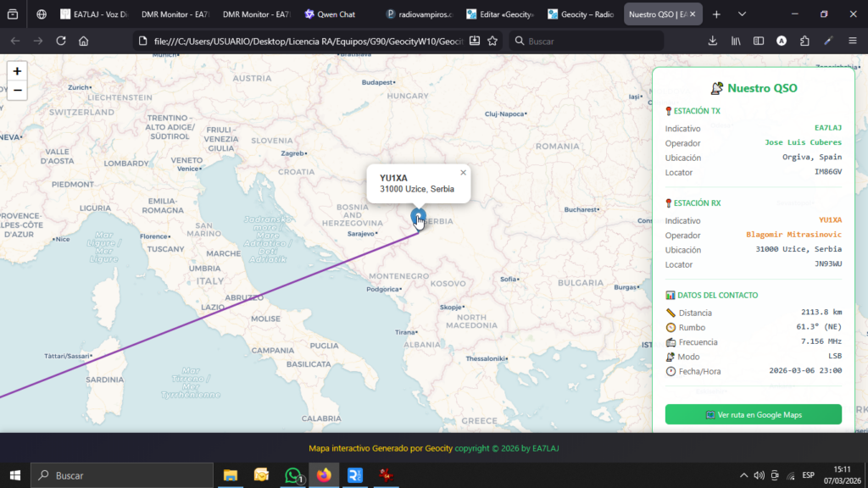Open WhatsApp from the taskbar

tap(293, 475)
